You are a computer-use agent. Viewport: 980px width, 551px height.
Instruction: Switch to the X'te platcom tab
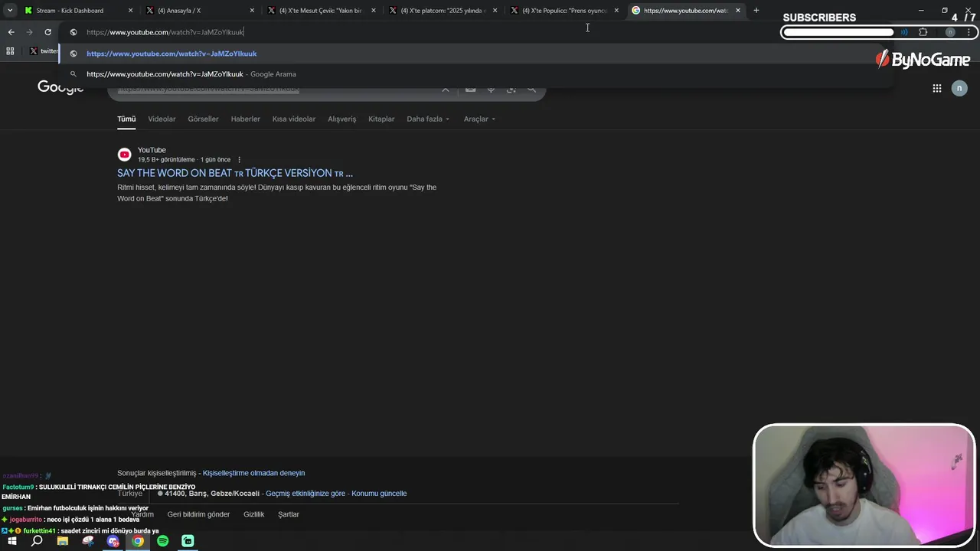coord(443,11)
